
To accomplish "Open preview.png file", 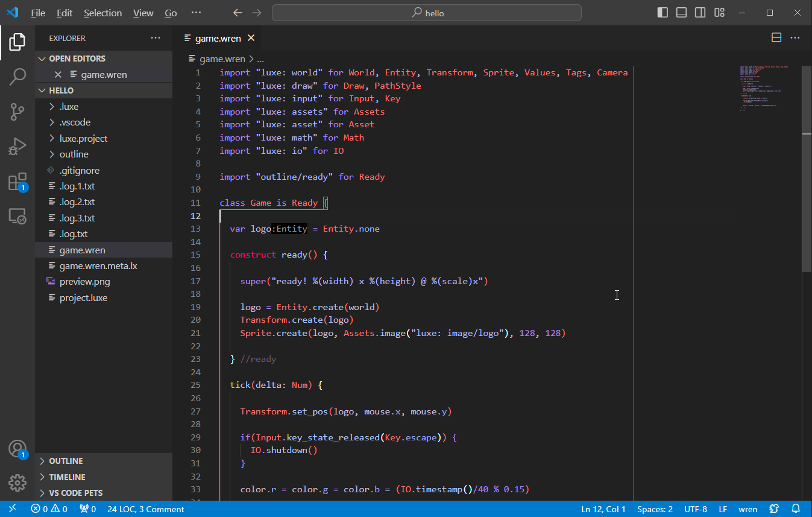I will point(104,282).
